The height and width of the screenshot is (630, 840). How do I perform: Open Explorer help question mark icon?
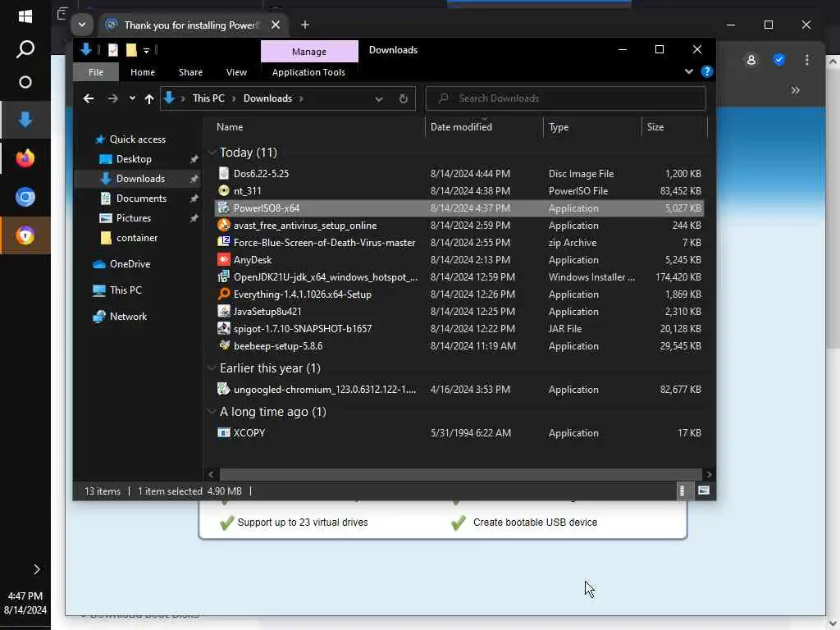707,72
